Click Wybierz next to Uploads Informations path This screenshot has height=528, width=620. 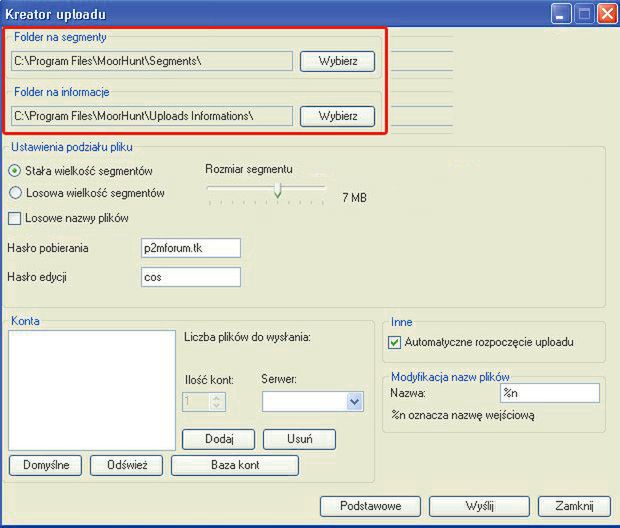(337, 116)
